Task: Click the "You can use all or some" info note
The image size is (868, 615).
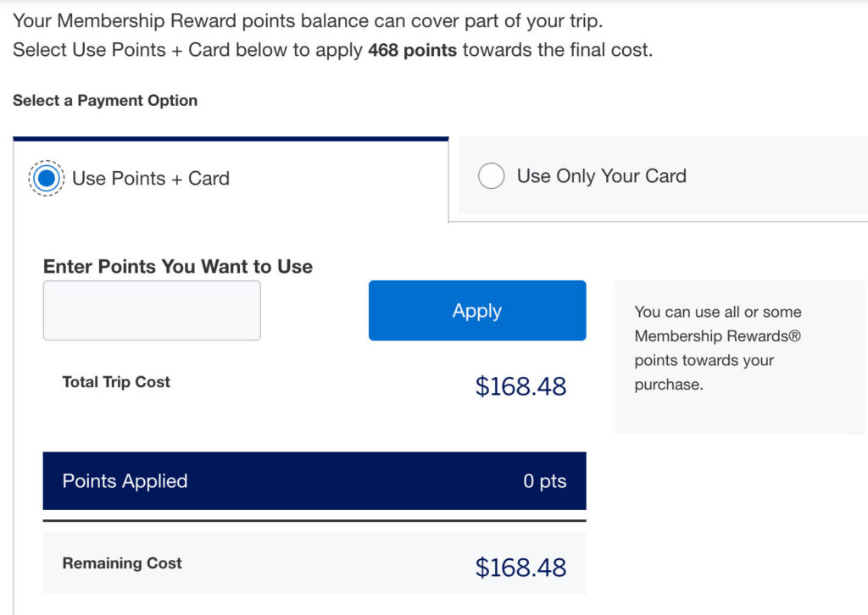Action: point(717,312)
